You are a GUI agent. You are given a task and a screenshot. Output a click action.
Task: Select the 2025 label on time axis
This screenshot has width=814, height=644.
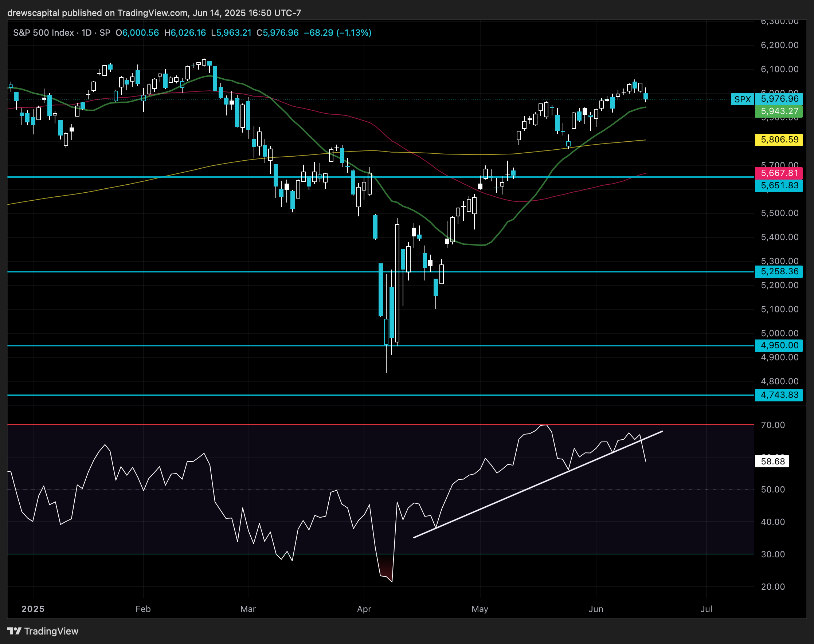click(33, 609)
